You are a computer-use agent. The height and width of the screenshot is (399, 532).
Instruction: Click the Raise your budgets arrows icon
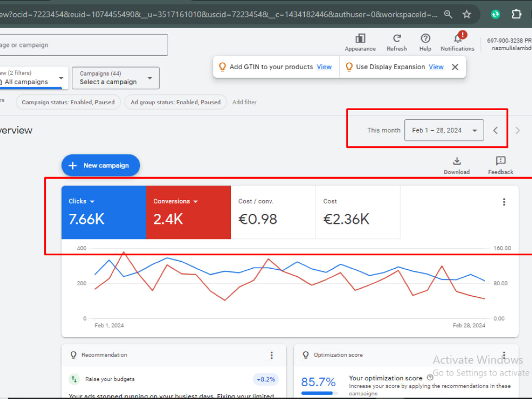[x=74, y=379]
